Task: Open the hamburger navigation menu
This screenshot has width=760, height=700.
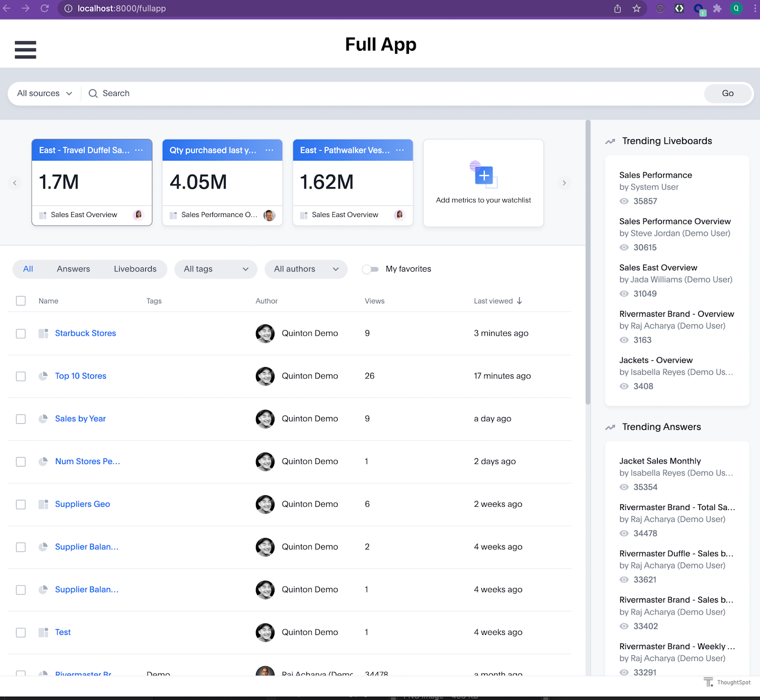Action: (25, 49)
